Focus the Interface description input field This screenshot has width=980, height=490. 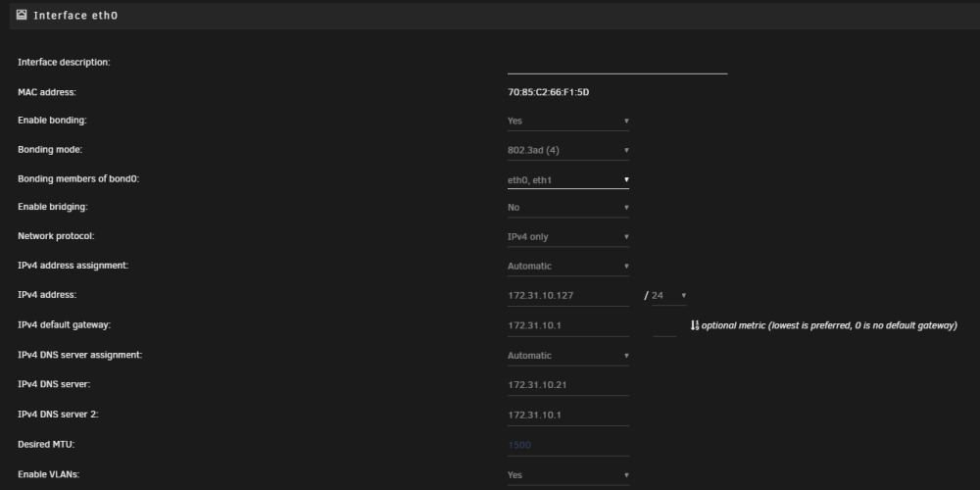tap(617, 64)
